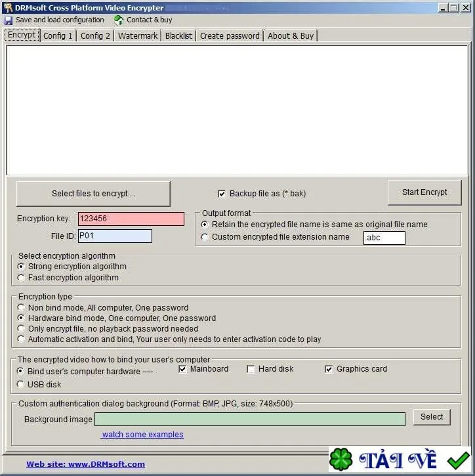
Task: Minimize the DRMsoft window
Action: (x=443, y=8)
